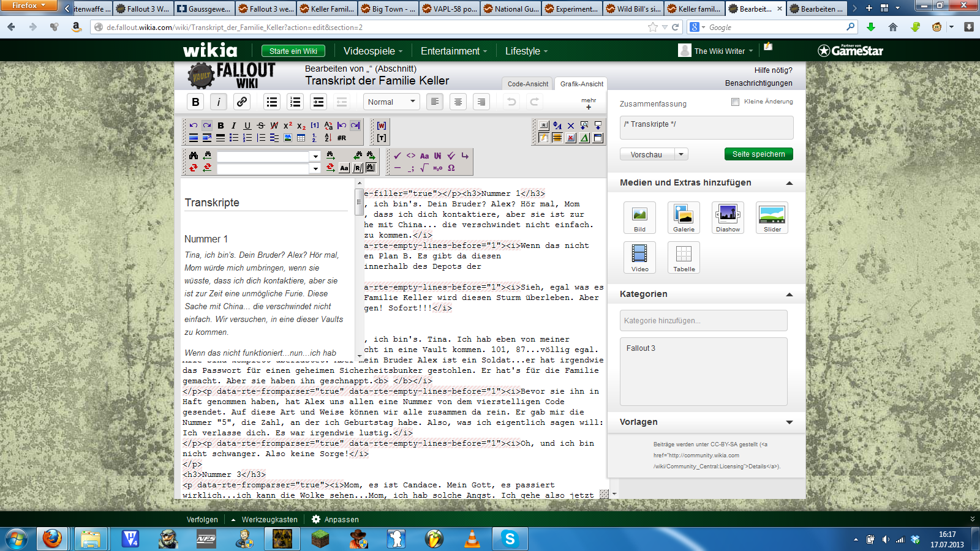Toggle the case-sensitive Aa search option
Image resolution: width=980 pixels, height=551 pixels.
point(344,168)
